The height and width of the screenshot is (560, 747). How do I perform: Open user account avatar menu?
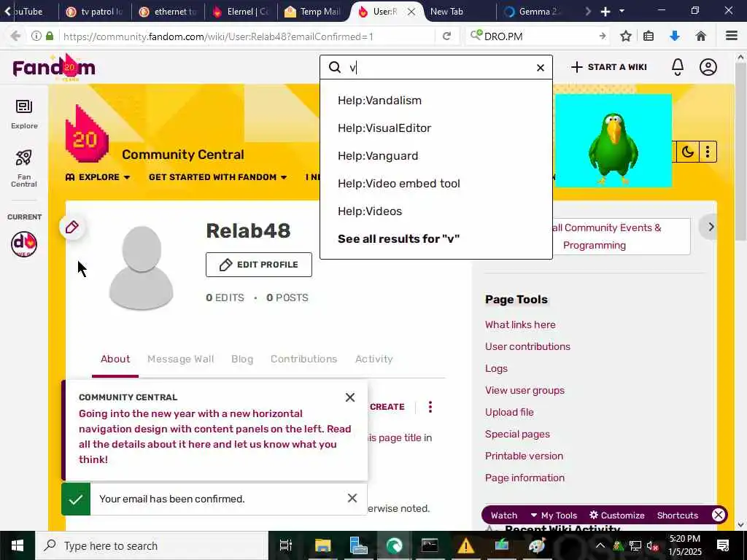click(708, 67)
